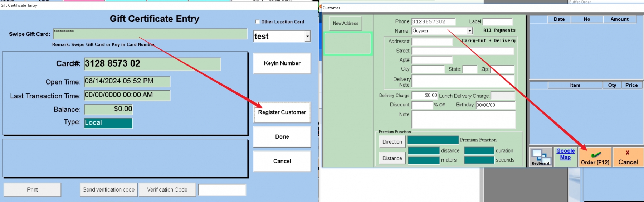This screenshot has height=202, width=644.
Task: Tick the Other Location Card checkbox
Action: pos(257,22)
